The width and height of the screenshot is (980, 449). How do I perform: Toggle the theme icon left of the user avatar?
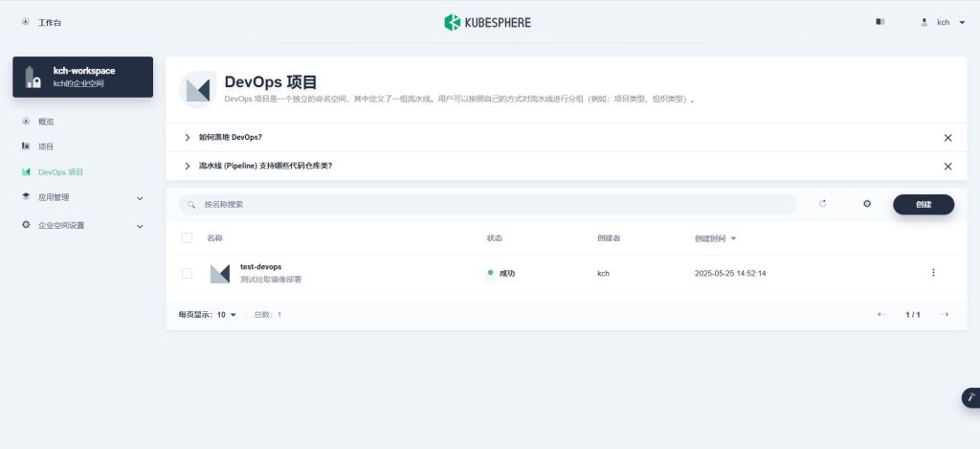tap(880, 22)
